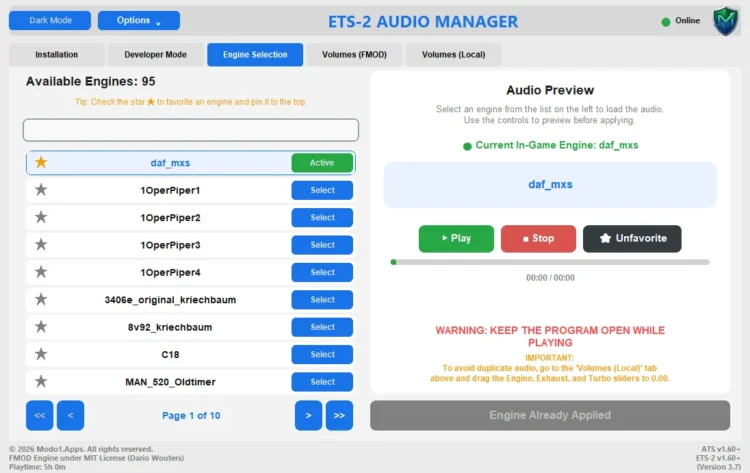The width and height of the screenshot is (750, 473).
Task: Star the 3406e_original_kriechbaum engine
Action: (41, 299)
